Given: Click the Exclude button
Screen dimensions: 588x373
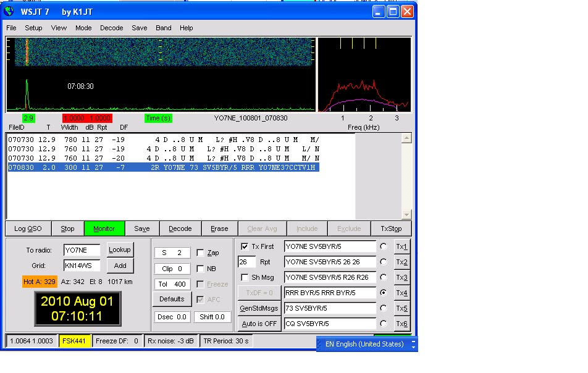Looking at the screenshot, I should tap(349, 228).
